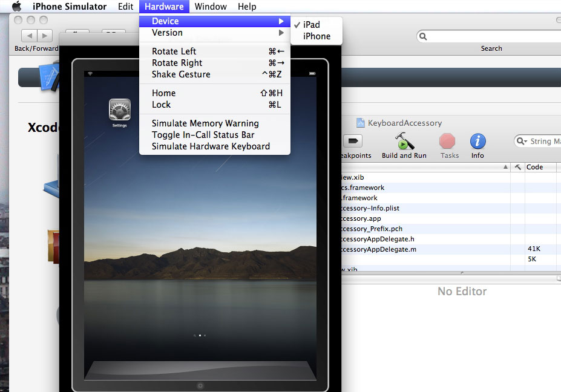The image size is (561, 392).
Task: Select iPad as the simulated device
Action: [317, 25]
